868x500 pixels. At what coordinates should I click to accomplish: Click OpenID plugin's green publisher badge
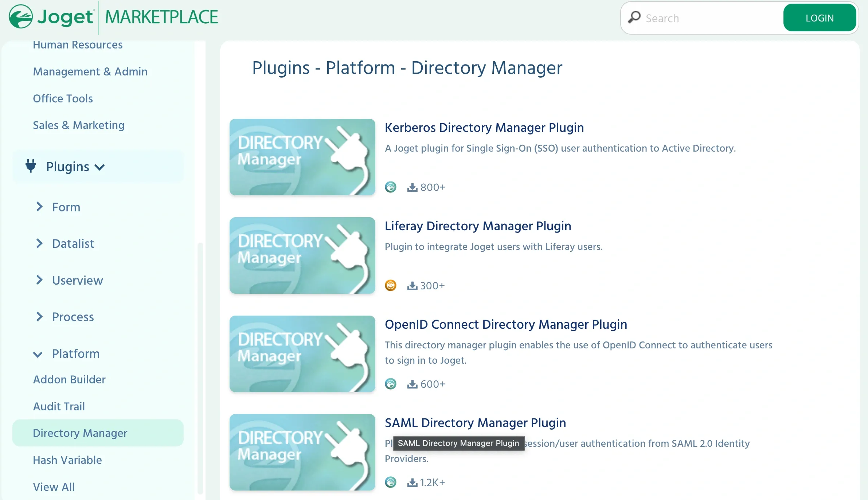click(x=390, y=384)
